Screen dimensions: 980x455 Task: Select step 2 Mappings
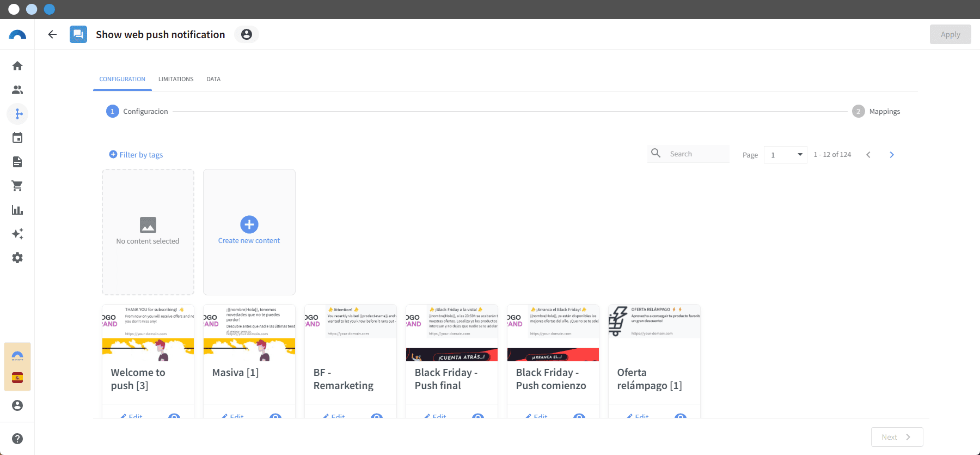[x=876, y=111]
